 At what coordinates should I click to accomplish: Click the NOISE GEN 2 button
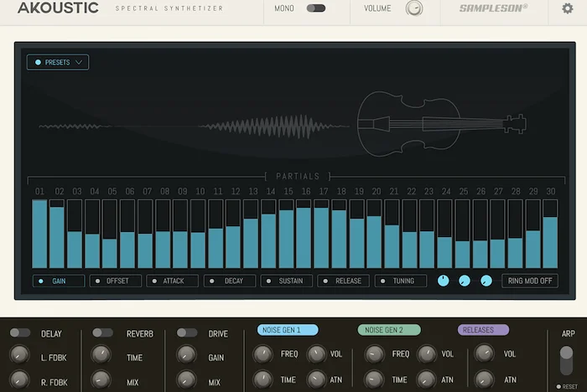coord(389,330)
